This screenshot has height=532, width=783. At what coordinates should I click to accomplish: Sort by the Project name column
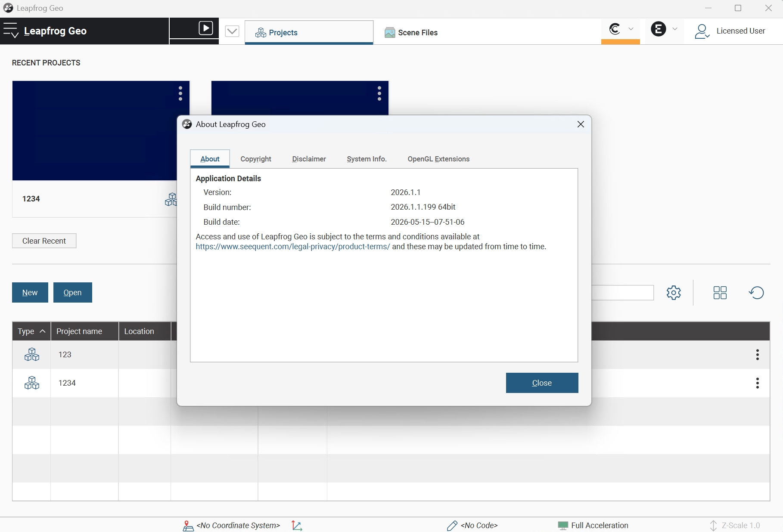coord(84,331)
